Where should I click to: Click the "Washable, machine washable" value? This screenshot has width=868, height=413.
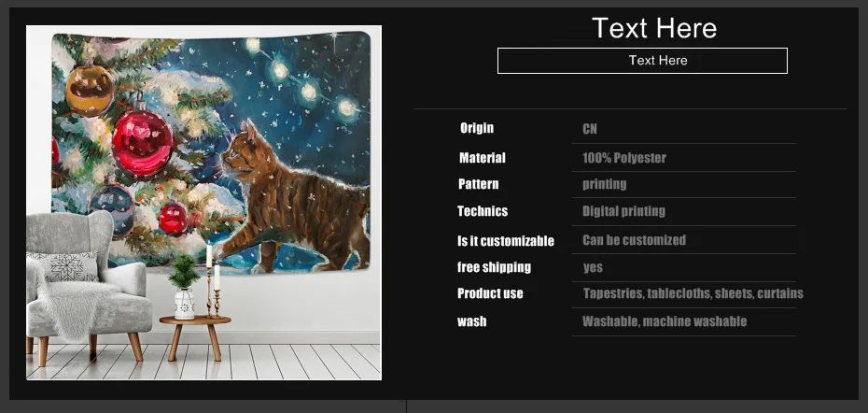[665, 321]
